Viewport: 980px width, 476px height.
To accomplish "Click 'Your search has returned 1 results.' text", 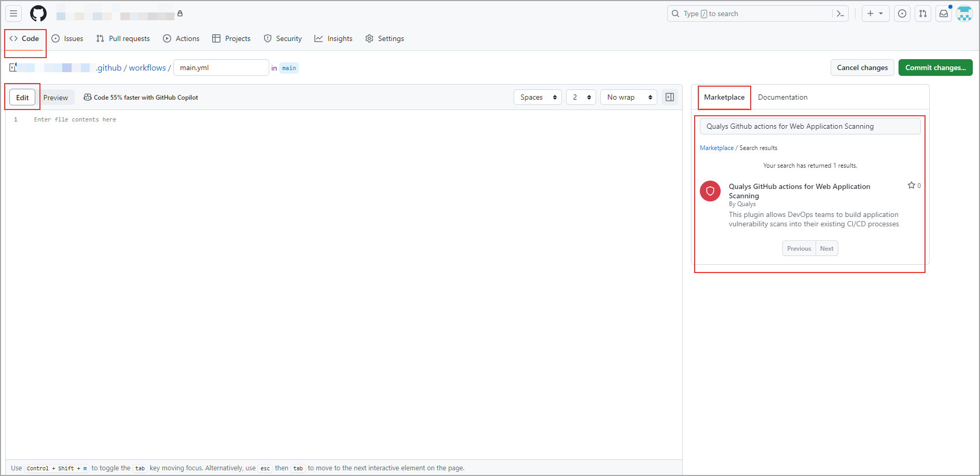I will pyautogui.click(x=810, y=166).
